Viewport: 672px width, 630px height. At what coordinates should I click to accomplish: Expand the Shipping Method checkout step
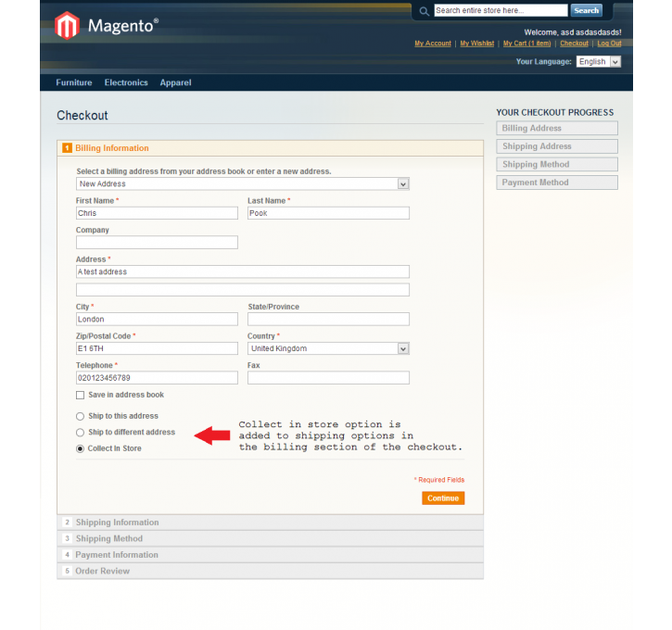pos(270,539)
